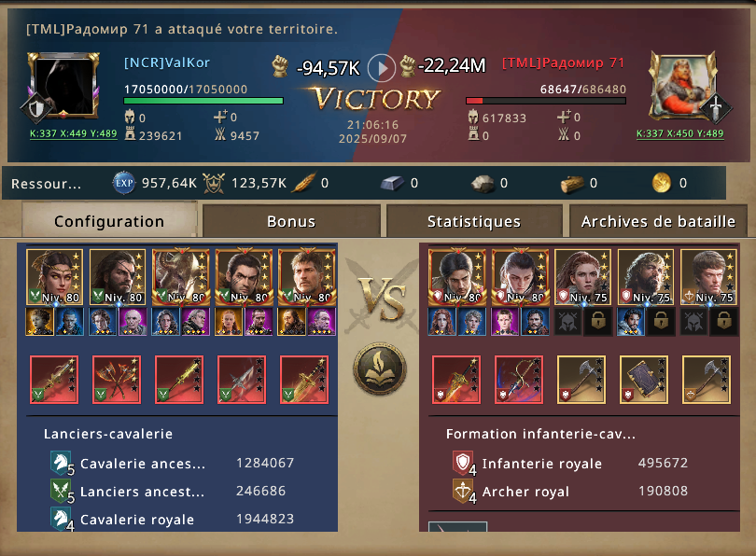Click the right army book equipment icon
Viewport: 756px width, 556px height.
[x=644, y=380]
